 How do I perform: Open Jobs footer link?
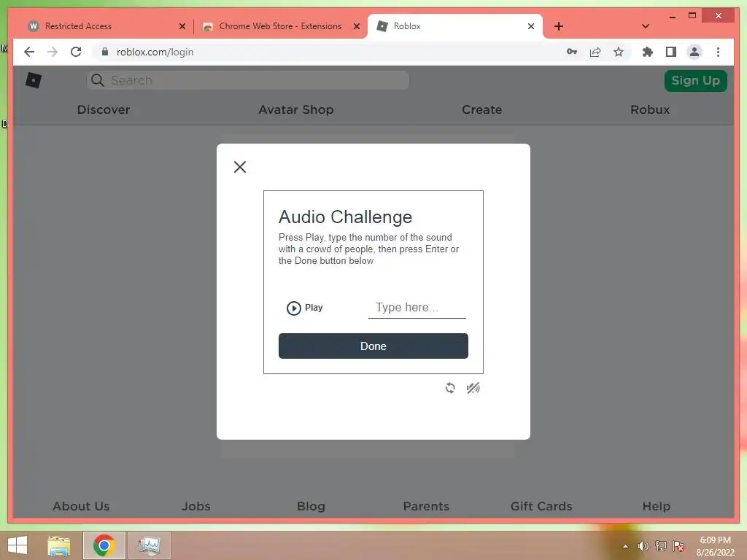(196, 506)
